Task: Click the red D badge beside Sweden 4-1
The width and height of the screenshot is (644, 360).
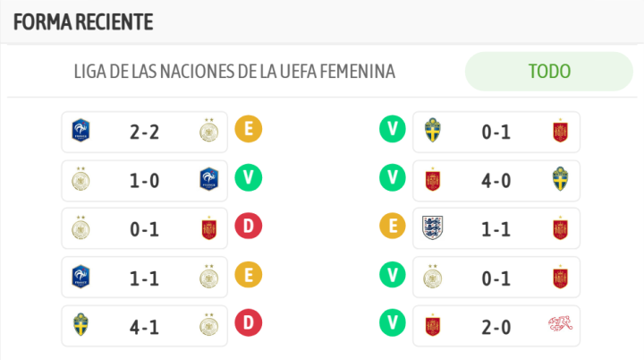Action: tap(248, 324)
